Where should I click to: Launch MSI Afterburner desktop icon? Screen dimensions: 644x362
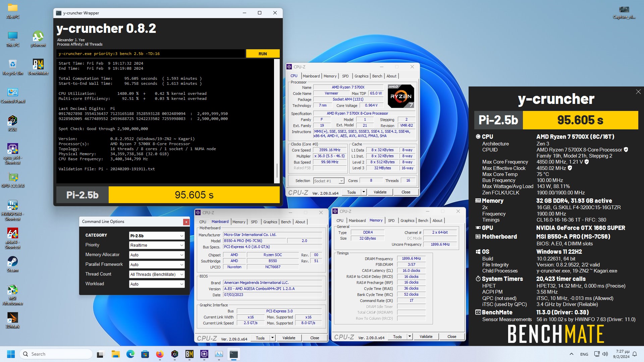tap(13, 295)
